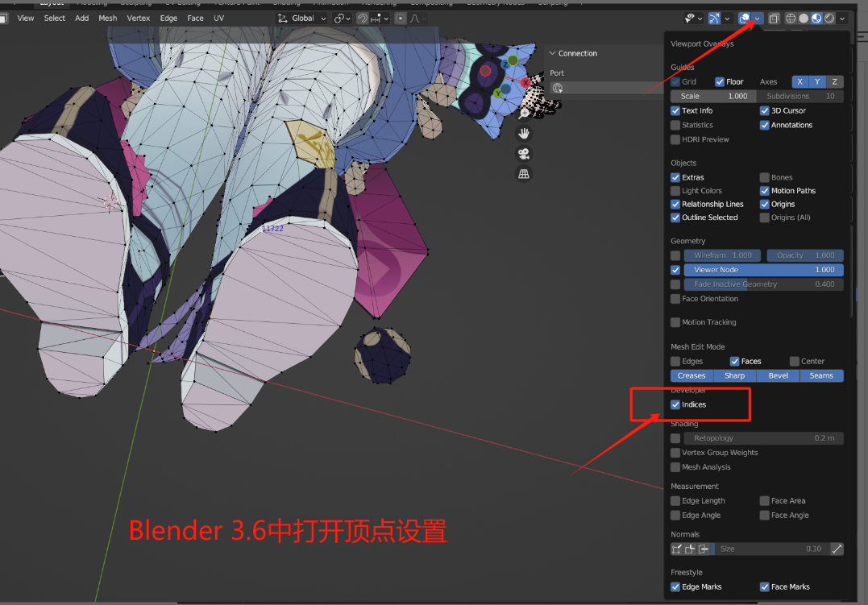Screen dimensions: 868x605
Task: Toggle the viewport overlays icon
Action: pyautogui.click(x=745, y=19)
